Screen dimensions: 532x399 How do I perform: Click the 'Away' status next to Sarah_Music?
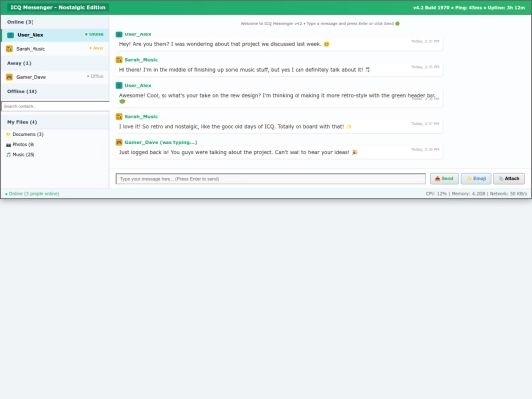pyautogui.click(x=97, y=48)
